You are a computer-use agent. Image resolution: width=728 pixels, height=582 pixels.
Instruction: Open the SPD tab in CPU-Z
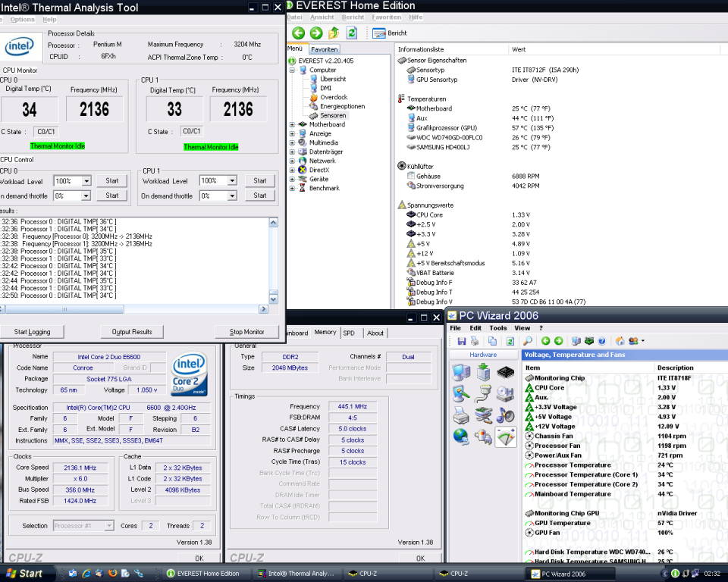(x=349, y=333)
